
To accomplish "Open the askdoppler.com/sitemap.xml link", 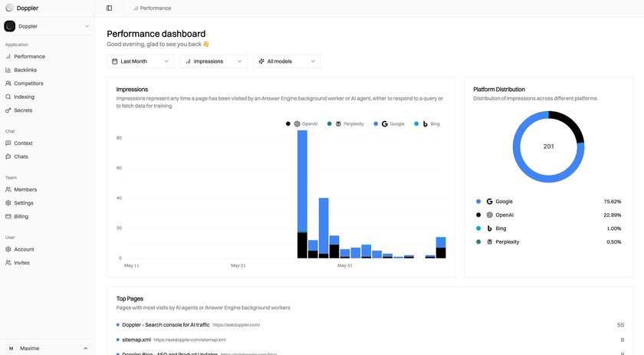I will point(189,340).
